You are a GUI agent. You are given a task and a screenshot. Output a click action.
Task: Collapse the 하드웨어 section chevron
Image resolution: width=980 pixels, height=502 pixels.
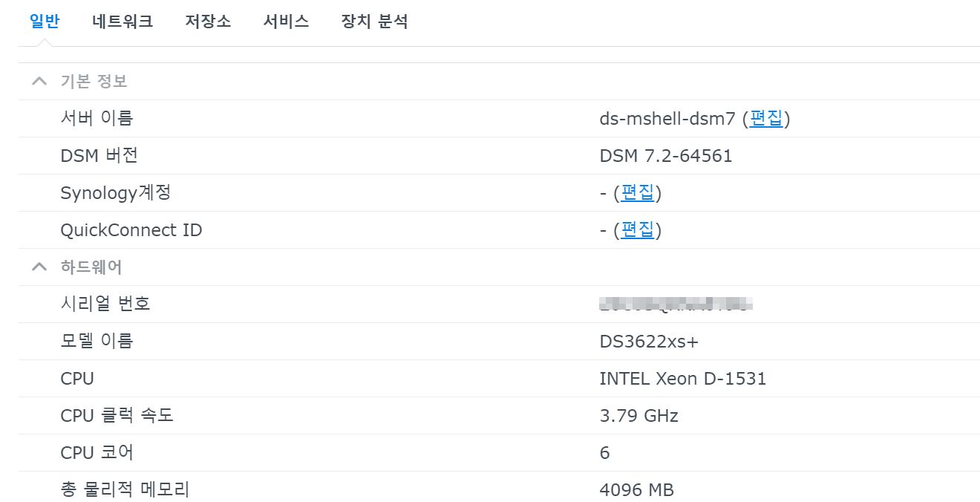point(39,267)
